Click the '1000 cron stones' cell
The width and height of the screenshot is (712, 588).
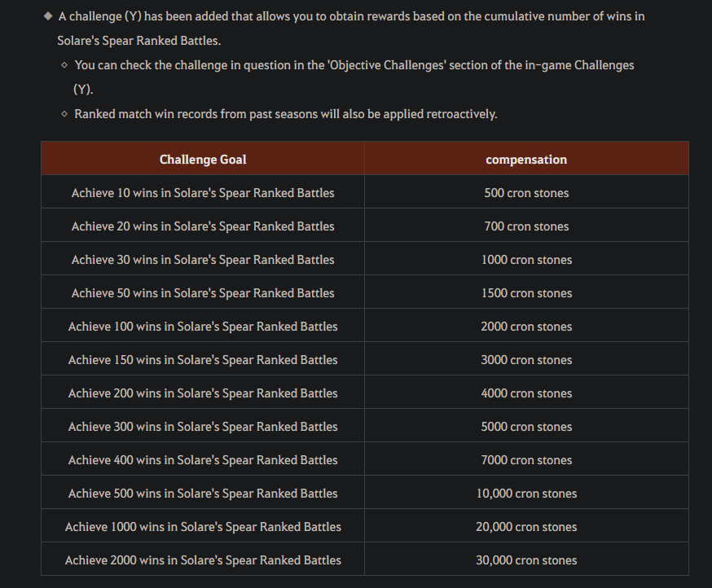click(526, 260)
